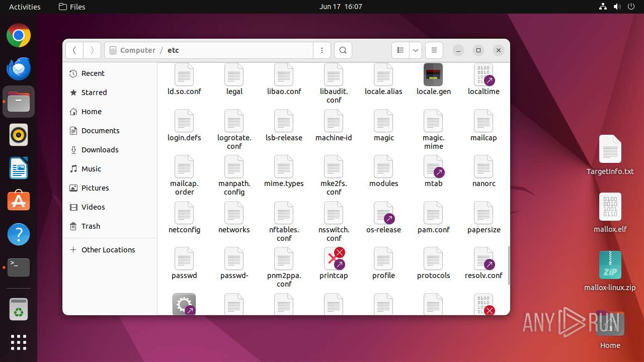Open search with the magnifier icon

343,50
